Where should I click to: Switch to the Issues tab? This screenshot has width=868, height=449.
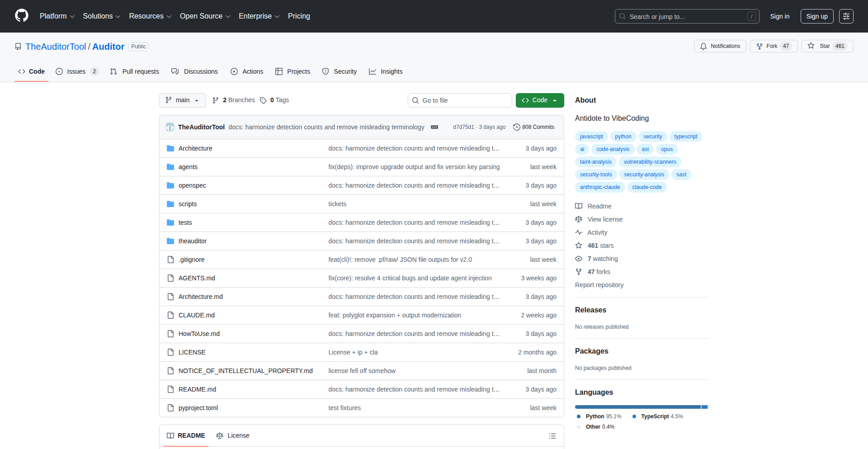click(x=76, y=71)
